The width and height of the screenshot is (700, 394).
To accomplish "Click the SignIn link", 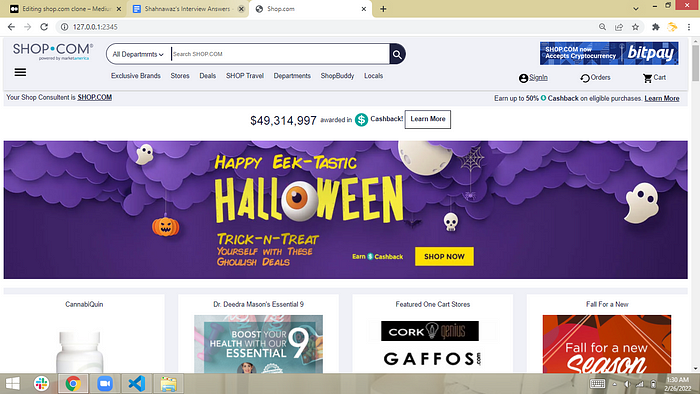I will pyautogui.click(x=538, y=77).
